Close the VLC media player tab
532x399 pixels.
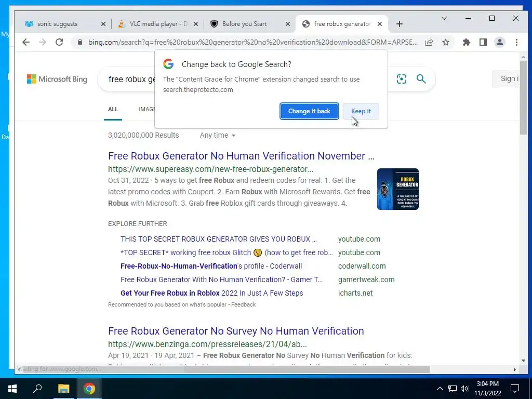pos(196,24)
